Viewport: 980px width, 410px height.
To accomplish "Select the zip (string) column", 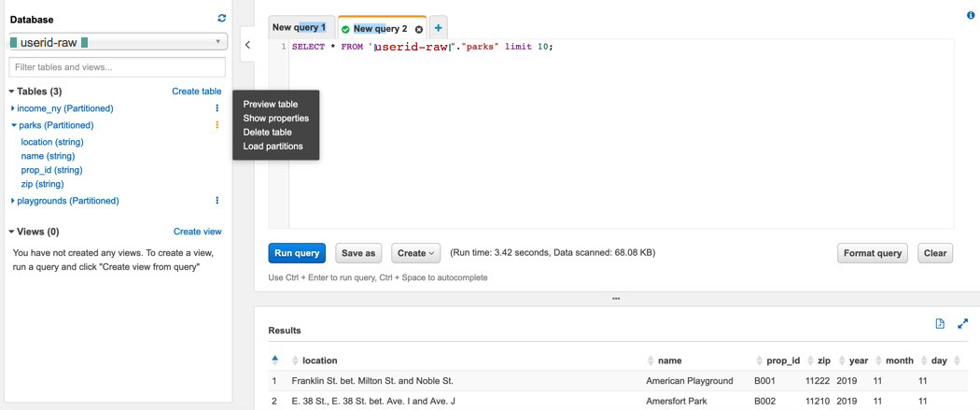I will (x=43, y=184).
